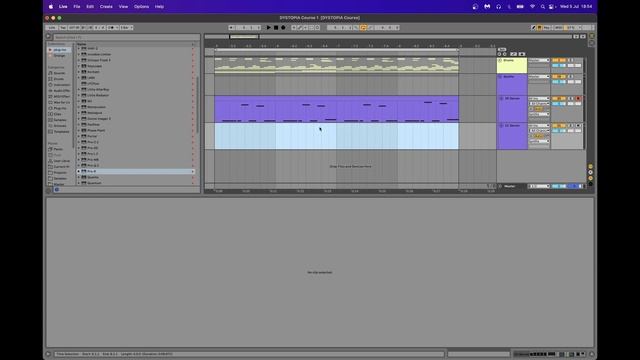Viewport: 640px width, 360px height.
Task: Toggle the Computer MIDI Keyboard icon
Action: coord(540,28)
